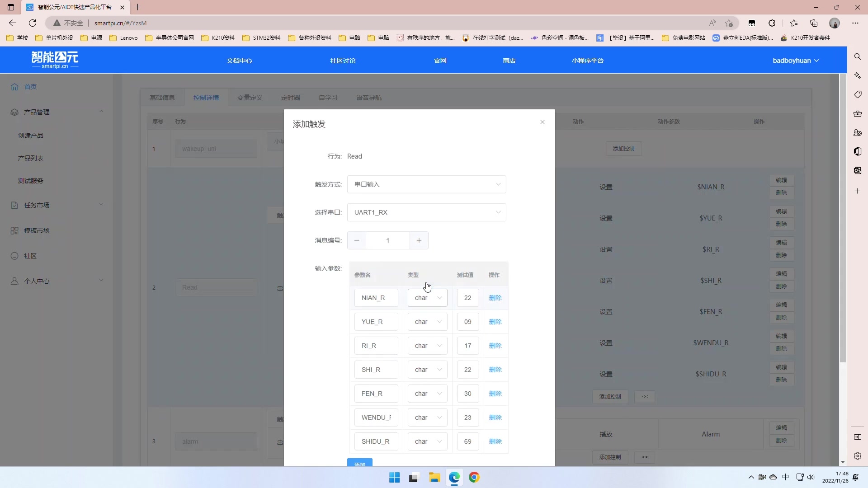The height and width of the screenshot is (488, 868).
Task: Open Edge sidebar tools briefcase icon
Action: click(x=858, y=113)
